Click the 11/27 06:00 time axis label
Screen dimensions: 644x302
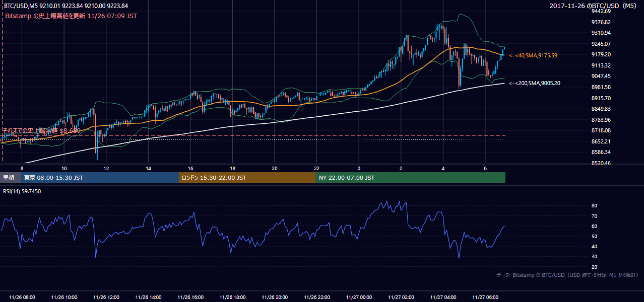(485, 297)
